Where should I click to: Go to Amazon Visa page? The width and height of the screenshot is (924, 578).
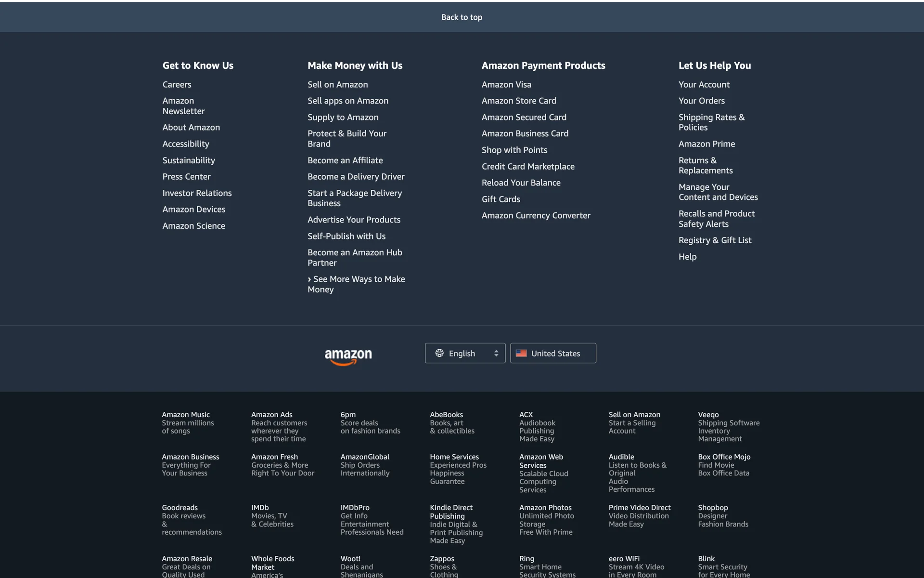coord(506,84)
